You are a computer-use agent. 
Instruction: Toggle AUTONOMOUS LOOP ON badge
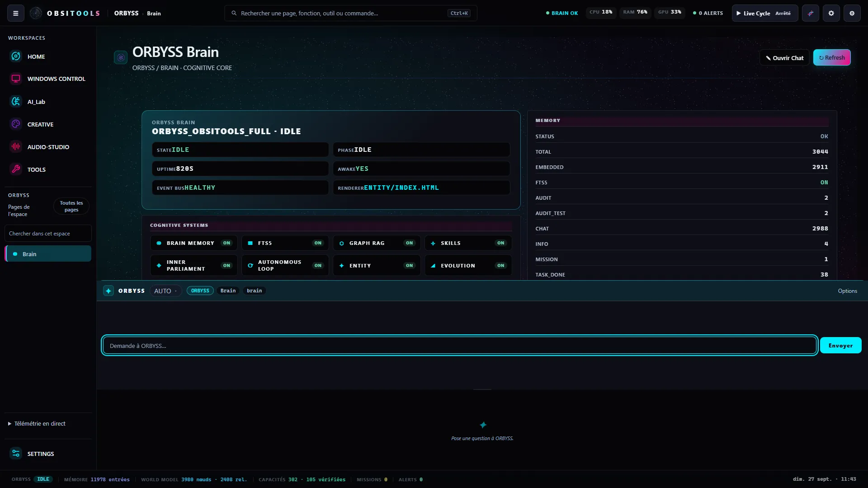[318, 266]
